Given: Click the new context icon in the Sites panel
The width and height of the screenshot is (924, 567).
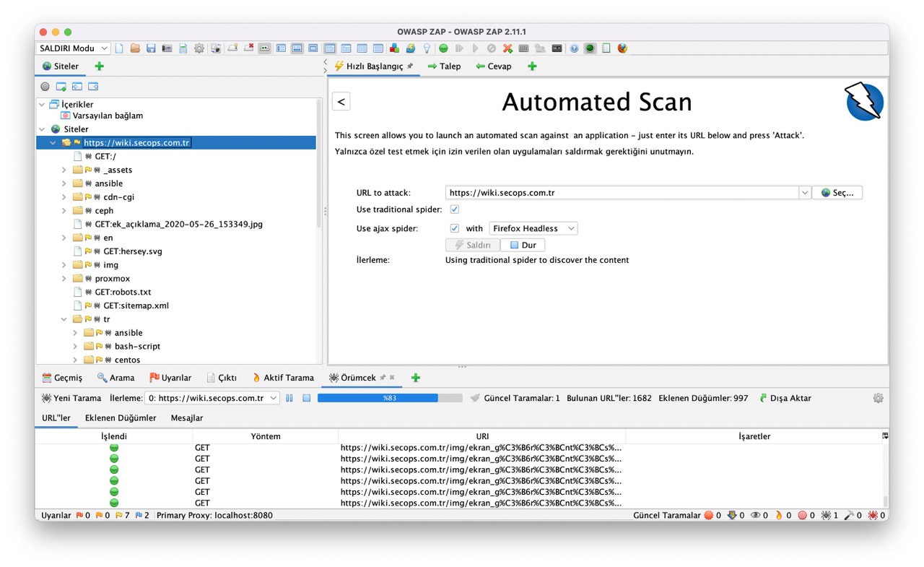Looking at the screenshot, I should tap(61, 87).
